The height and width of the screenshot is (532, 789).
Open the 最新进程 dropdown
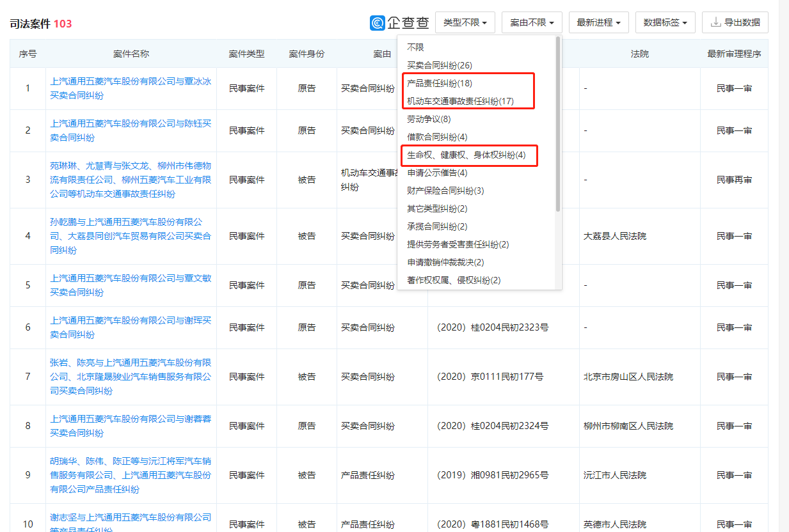[x=599, y=22]
